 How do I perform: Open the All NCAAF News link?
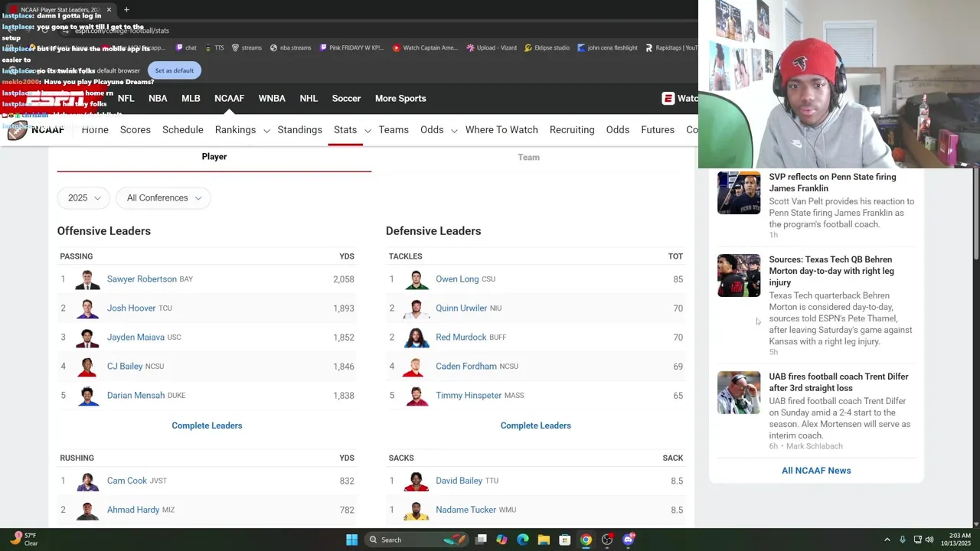click(x=816, y=471)
